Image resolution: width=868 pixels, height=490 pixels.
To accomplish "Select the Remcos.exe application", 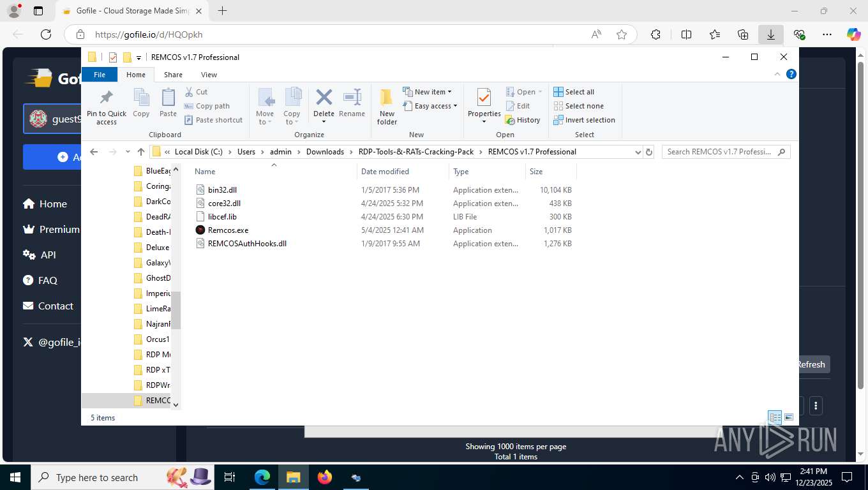I will coord(228,230).
